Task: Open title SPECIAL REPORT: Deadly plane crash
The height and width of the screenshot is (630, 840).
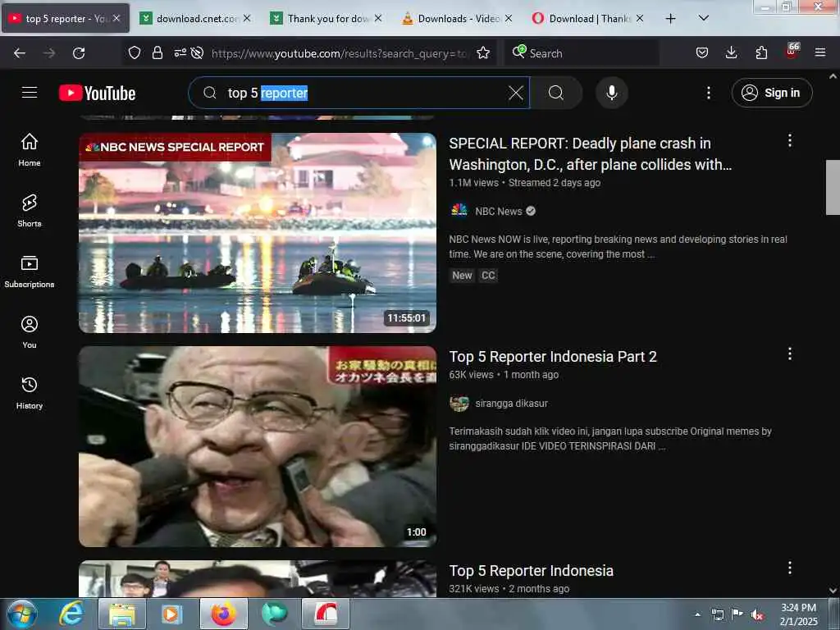Action: 590,153
